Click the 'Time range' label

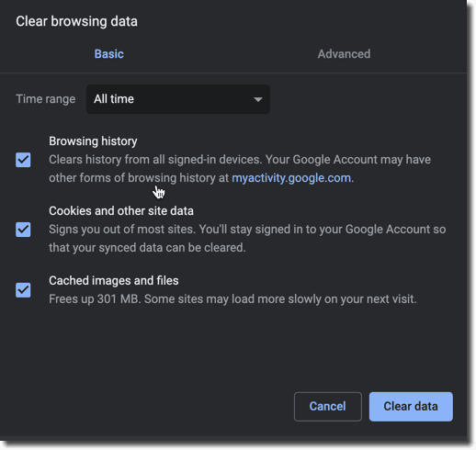[x=45, y=99]
